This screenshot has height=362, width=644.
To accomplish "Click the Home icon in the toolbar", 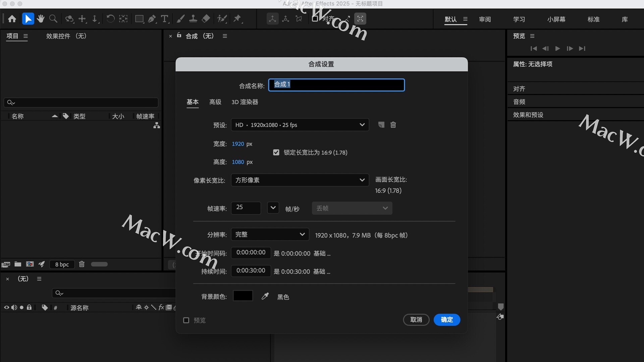I will coord(12,19).
